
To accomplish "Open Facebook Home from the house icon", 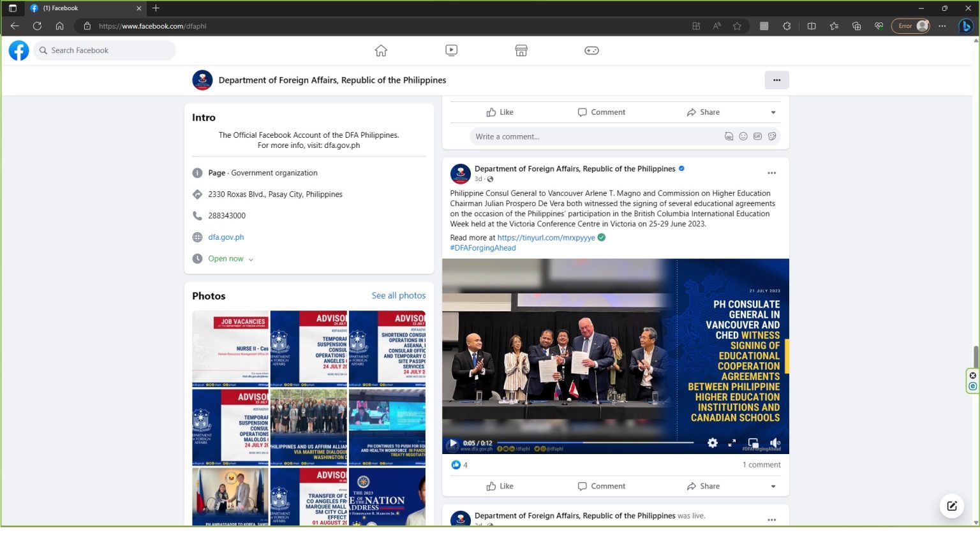I will (381, 50).
